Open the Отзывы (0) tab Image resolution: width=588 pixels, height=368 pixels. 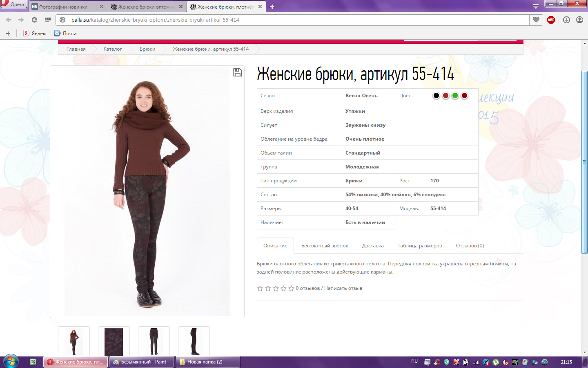tap(470, 246)
